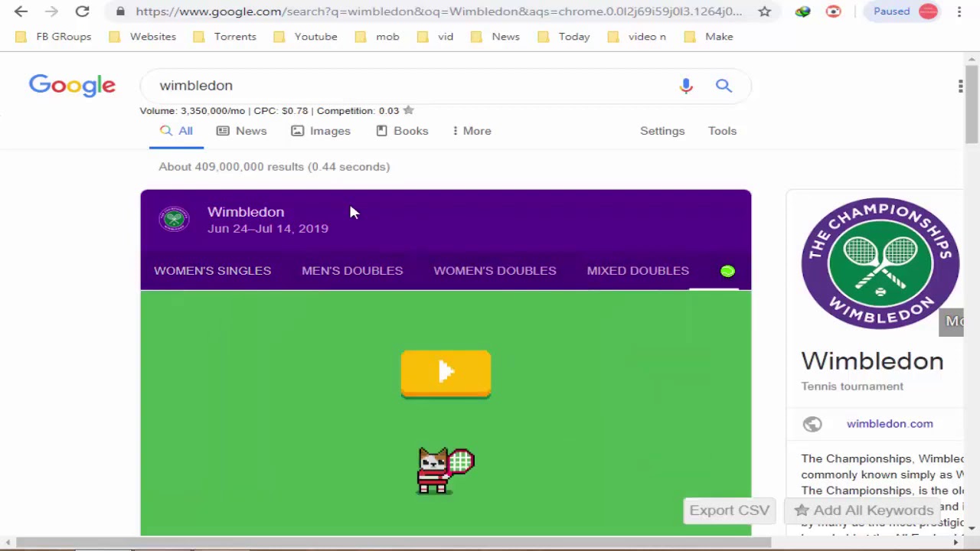Screen dimensions: 980x551
Task: Click the green-blue extension icon in toolbar
Action: click(x=802, y=11)
